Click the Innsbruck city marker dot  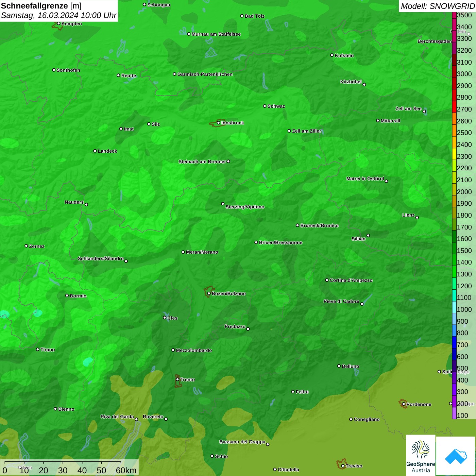pos(218,123)
